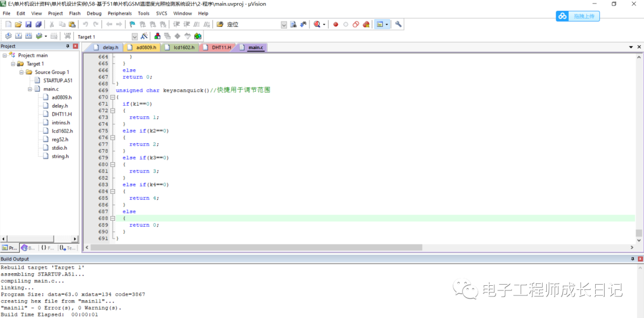Rebuild all target files

[29, 36]
